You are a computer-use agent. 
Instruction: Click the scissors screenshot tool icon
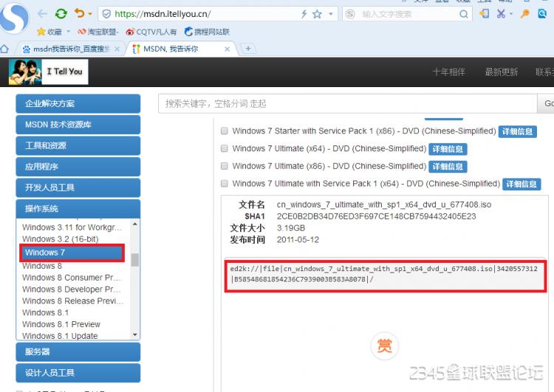[x=501, y=14]
